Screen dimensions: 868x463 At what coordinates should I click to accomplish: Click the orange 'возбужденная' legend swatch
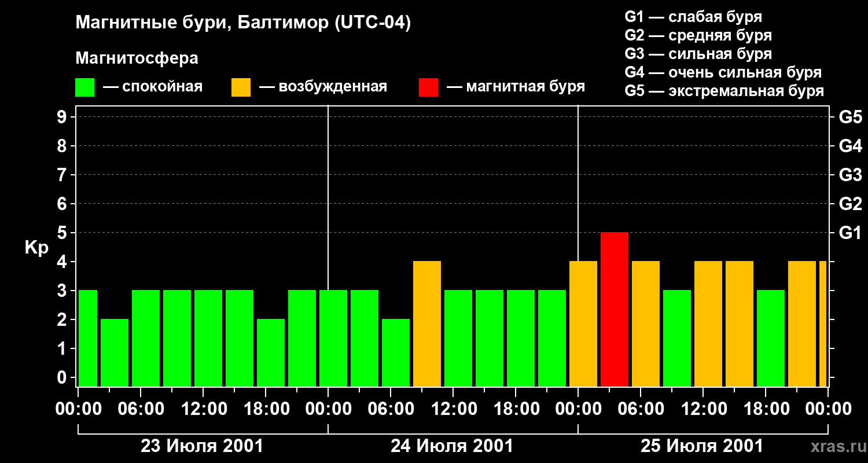(x=241, y=87)
